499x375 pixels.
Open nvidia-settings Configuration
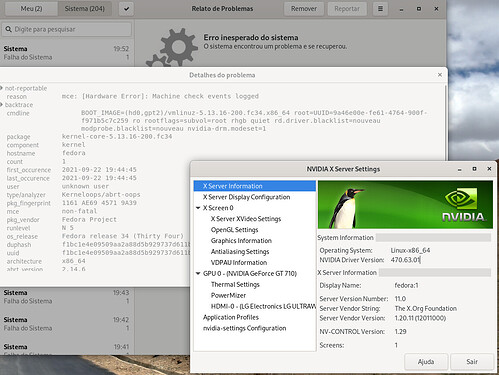coord(244,328)
